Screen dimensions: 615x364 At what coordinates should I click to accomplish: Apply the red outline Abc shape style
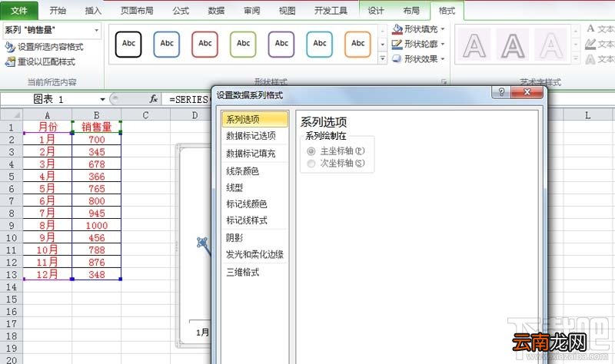tap(204, 45)
